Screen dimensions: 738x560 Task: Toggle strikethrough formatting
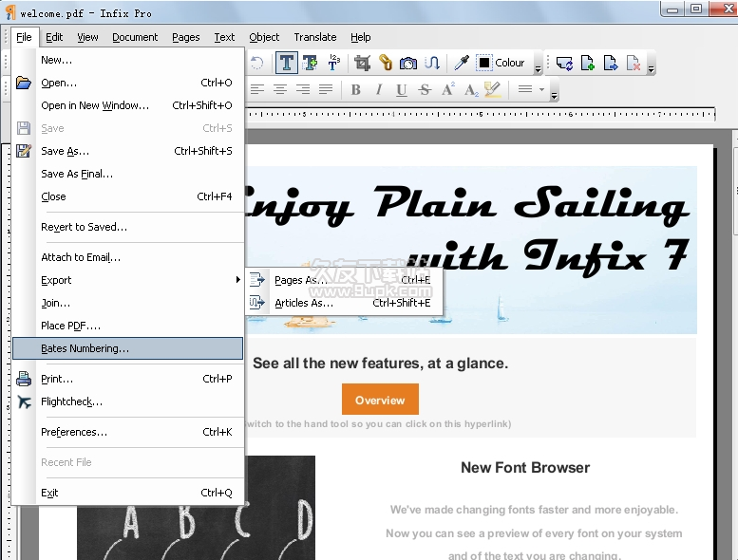point(425,89)
